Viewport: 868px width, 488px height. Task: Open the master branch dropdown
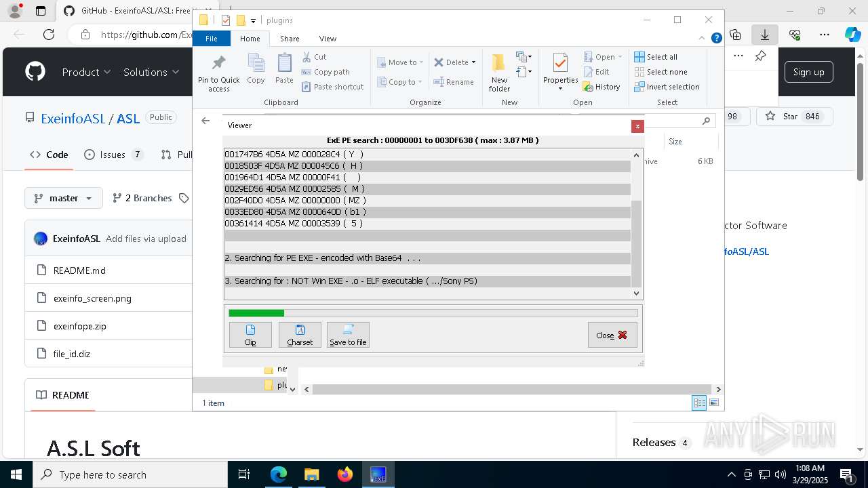point(64,198)
